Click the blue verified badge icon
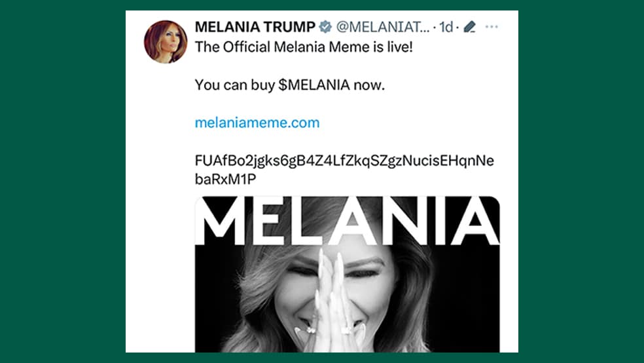Viewport: 644px width, 363px height. click(325, 27)
